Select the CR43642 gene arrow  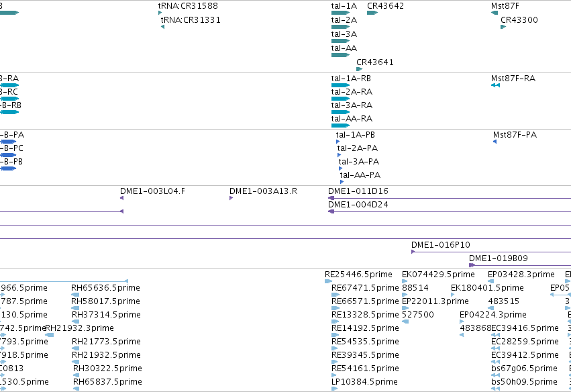pyautogui.click(x=372, y=13)
